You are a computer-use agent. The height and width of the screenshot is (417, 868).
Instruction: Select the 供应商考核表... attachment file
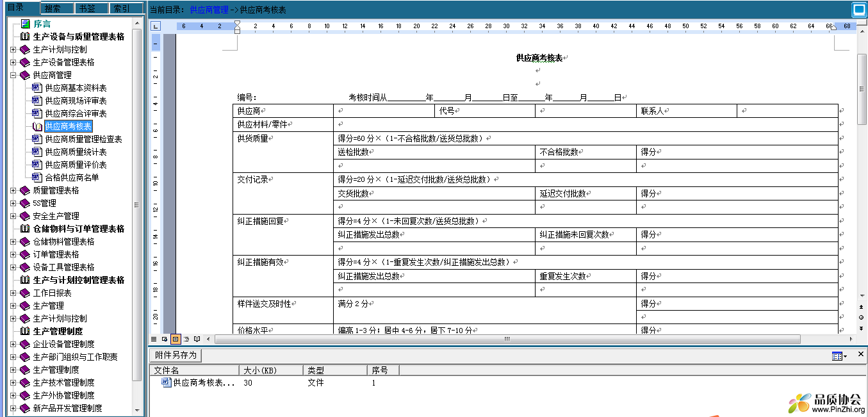click(x=204, y=382)
